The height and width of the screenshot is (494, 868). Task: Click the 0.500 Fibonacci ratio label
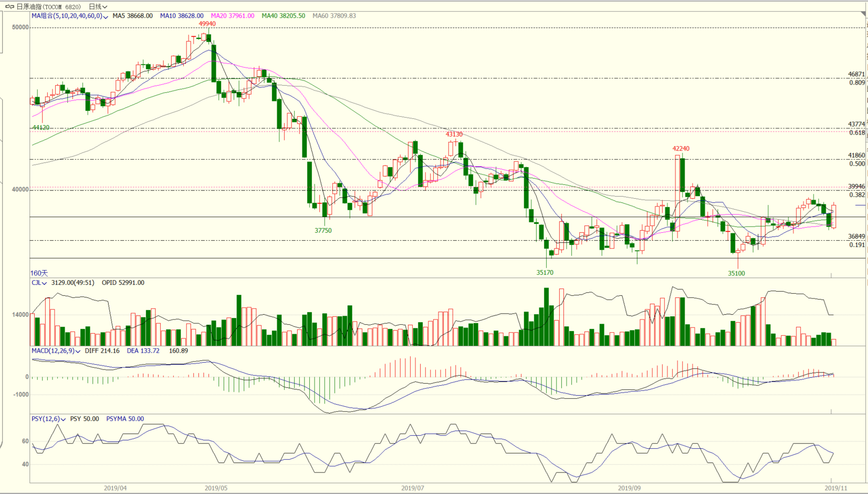pyautogui.click(x=857, y=164)
